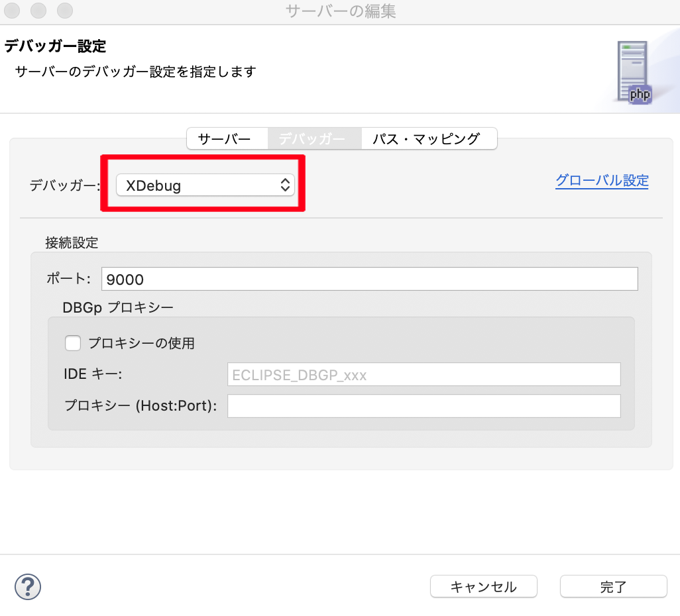
Task: Click the デバッガー設定 heading text
Action: coord(55,46)
